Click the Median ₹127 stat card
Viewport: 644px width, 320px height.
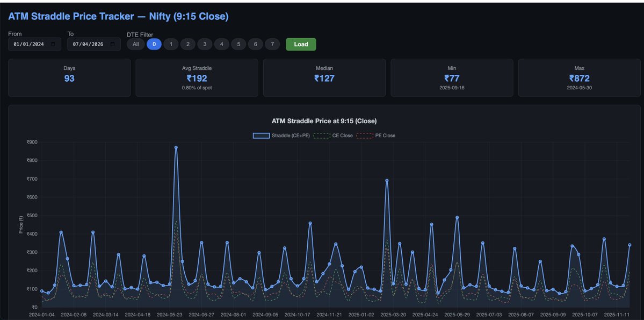(324, 79)
